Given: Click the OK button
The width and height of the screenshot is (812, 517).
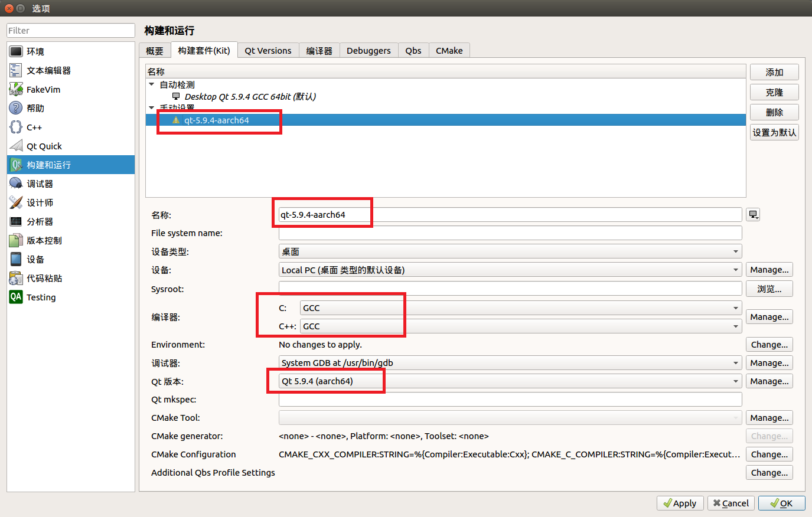Looking at the screenshot, I should click(x=782, y=503).
